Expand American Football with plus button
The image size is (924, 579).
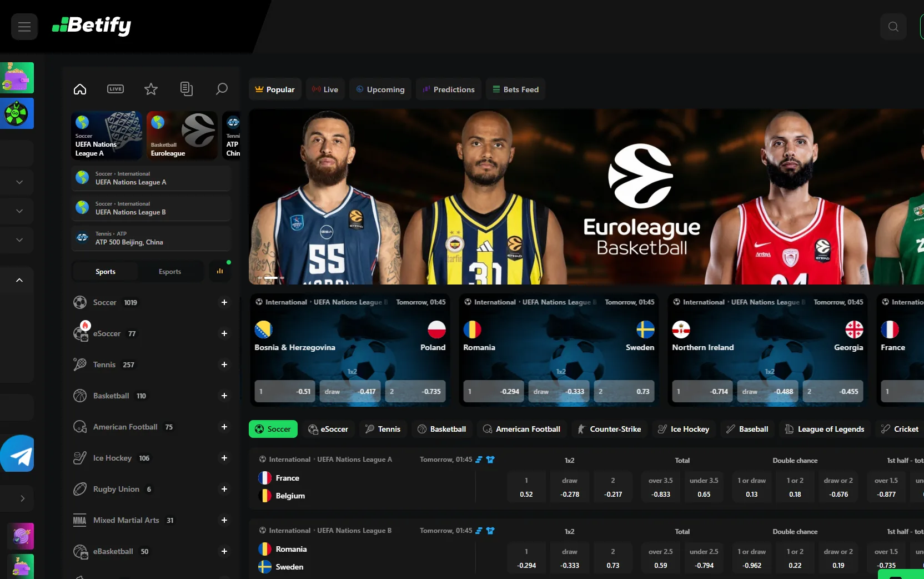pyautogui.click(x=224, y=427)
